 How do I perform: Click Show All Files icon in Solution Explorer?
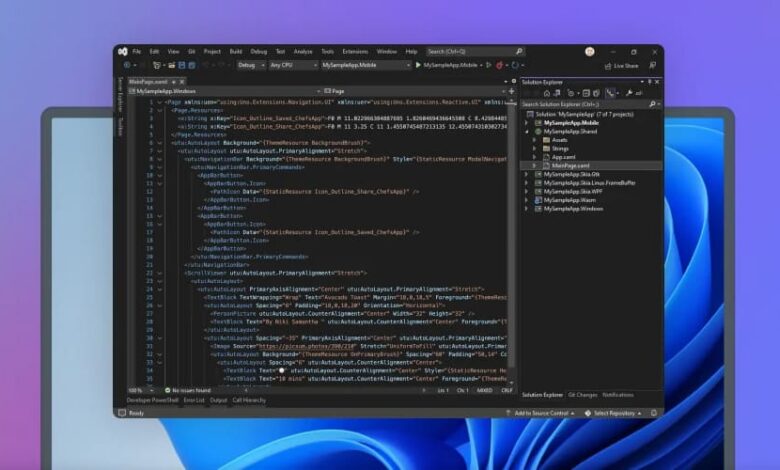coord(596,93)
